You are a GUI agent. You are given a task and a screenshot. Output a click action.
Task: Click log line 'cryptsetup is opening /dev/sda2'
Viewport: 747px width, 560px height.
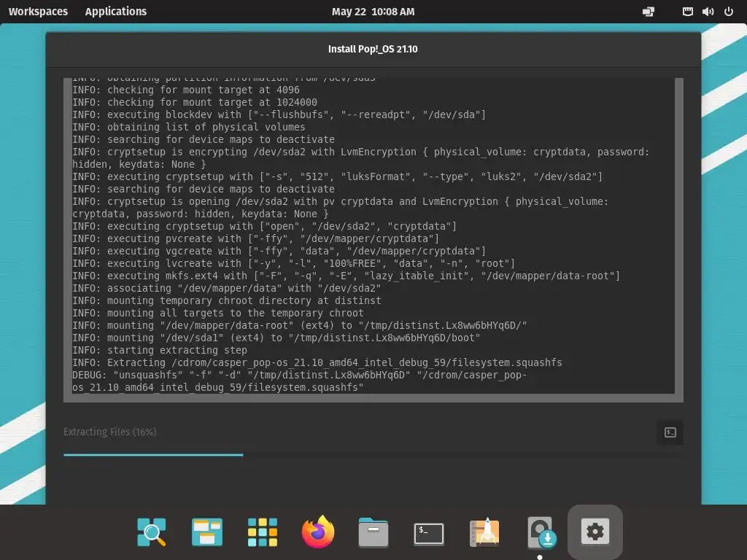coord(340,208)
